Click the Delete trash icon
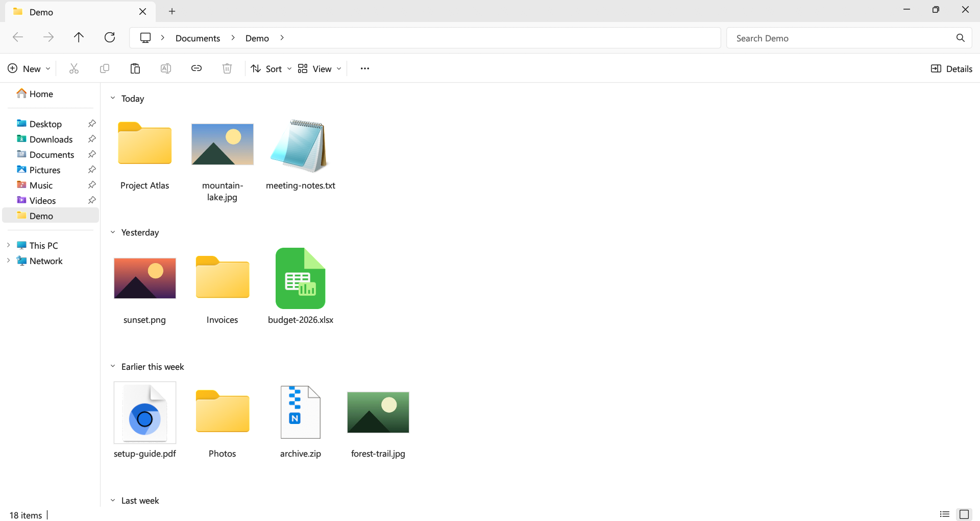The height and width of the screenshot is (521, 980). (x=227, y=68)
